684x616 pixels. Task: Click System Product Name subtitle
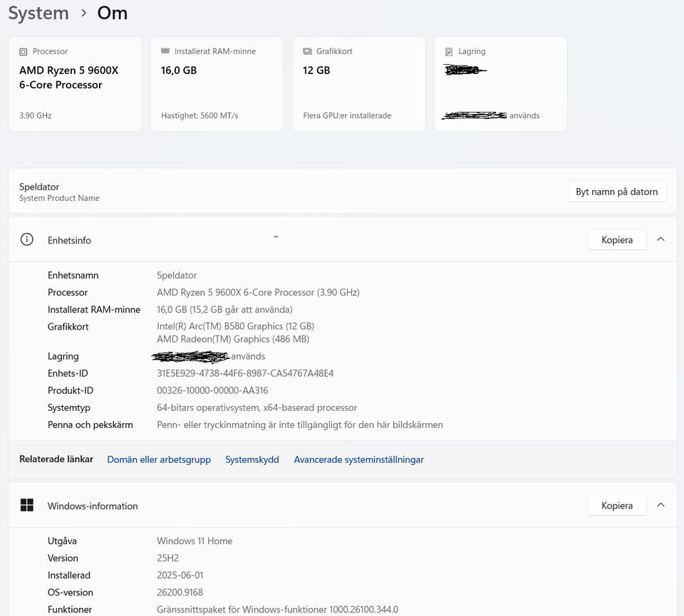coord(59,198)
